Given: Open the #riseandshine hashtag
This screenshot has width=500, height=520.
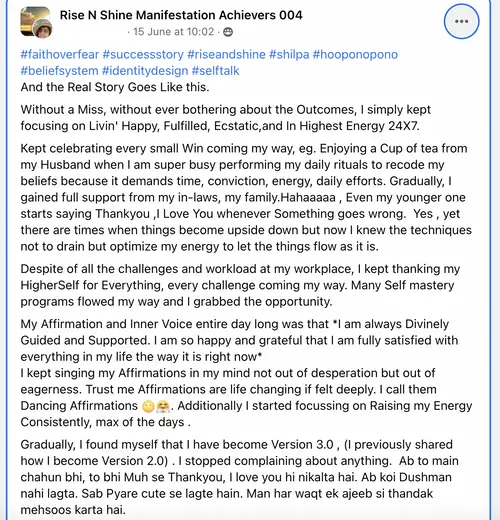Looking at the screenshot, I should [x=226, y=54].
